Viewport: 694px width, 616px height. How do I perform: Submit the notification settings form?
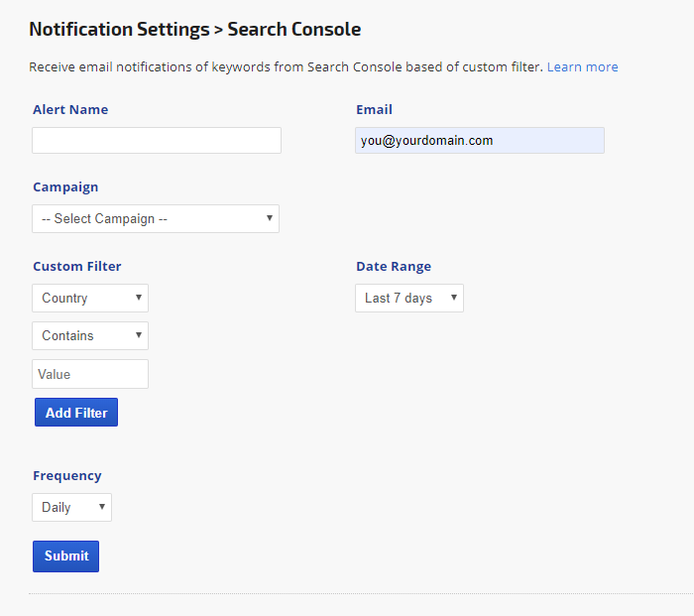point(65,555)
